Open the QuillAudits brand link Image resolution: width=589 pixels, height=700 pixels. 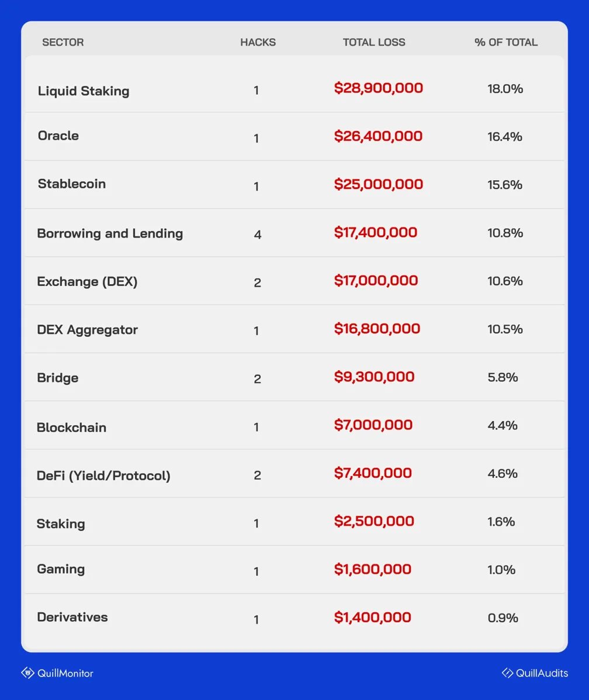(x=542, y=673)
